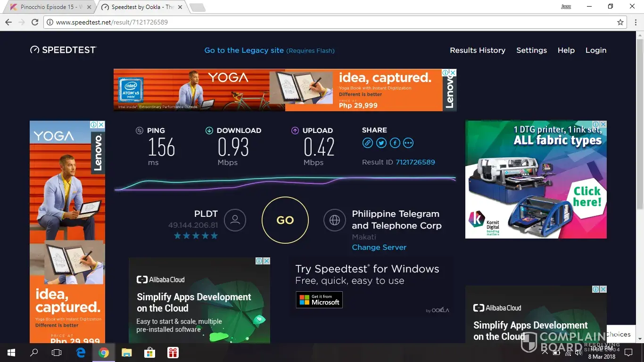Open the Action Center notification icon
This screenshot has width=644, height=362.
click(x=628, y=353)
